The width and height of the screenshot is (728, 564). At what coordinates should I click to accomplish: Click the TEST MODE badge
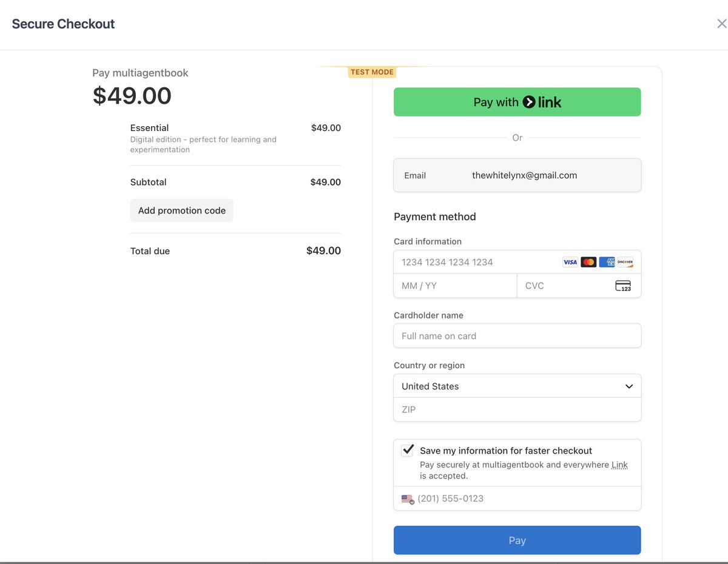(x=372, y=72)
